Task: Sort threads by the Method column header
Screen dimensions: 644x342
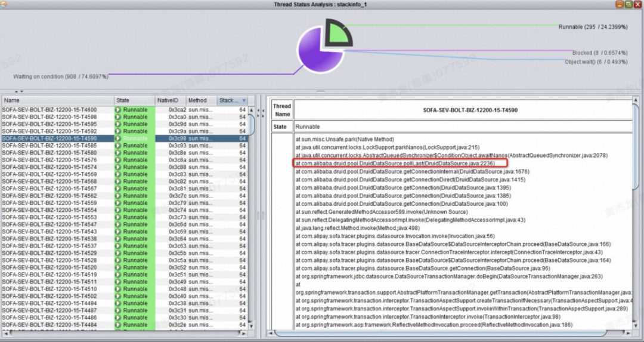Action: point(202,100)
